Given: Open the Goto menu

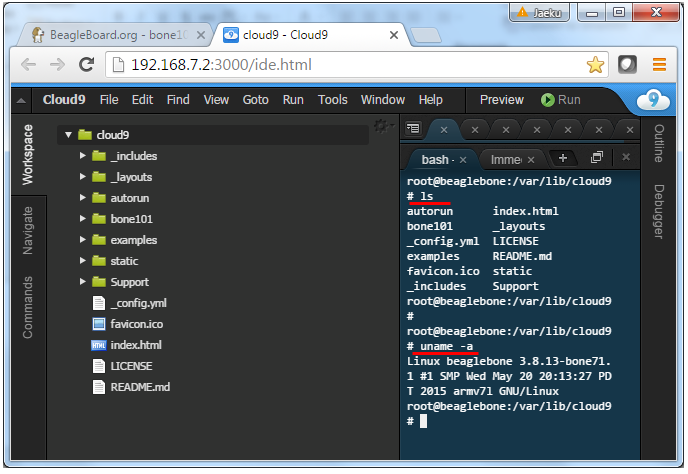Looking at the screenshot, I should [x=255, y=100].
